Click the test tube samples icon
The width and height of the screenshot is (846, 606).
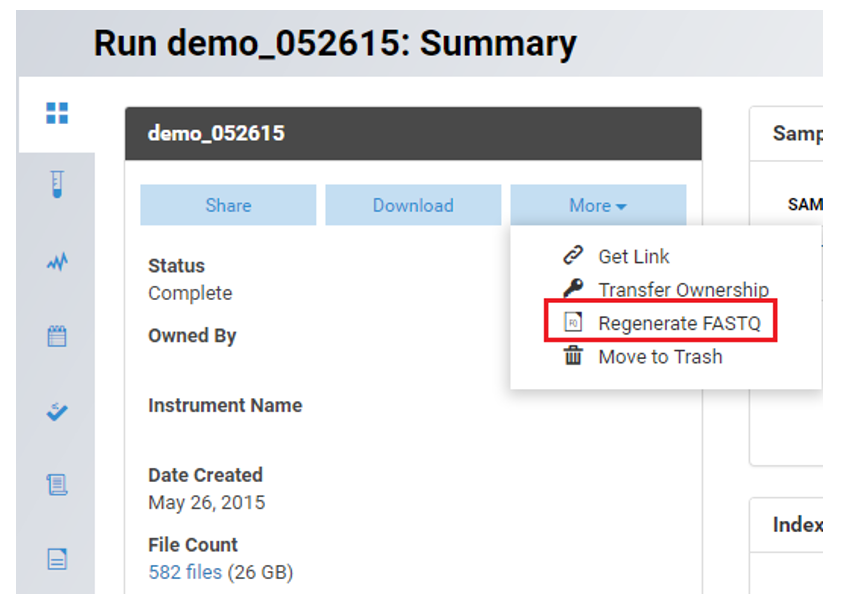click(57, 186)
